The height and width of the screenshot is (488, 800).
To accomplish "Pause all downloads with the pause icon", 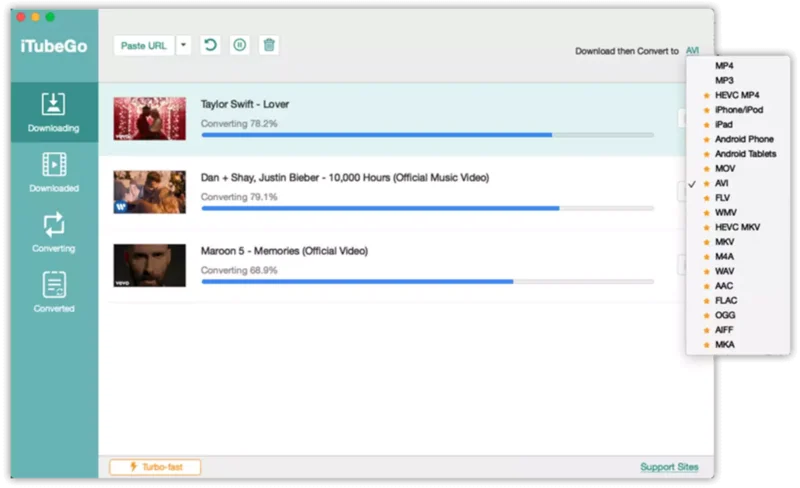I will [240, 45].
